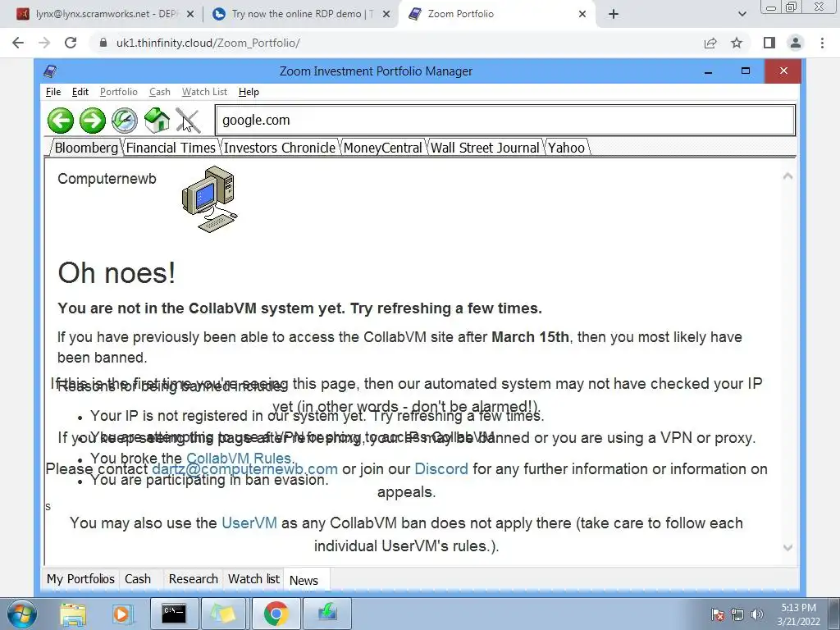Click the page scrollbar up arrow

pyautogui.click(x=787, y=176)
